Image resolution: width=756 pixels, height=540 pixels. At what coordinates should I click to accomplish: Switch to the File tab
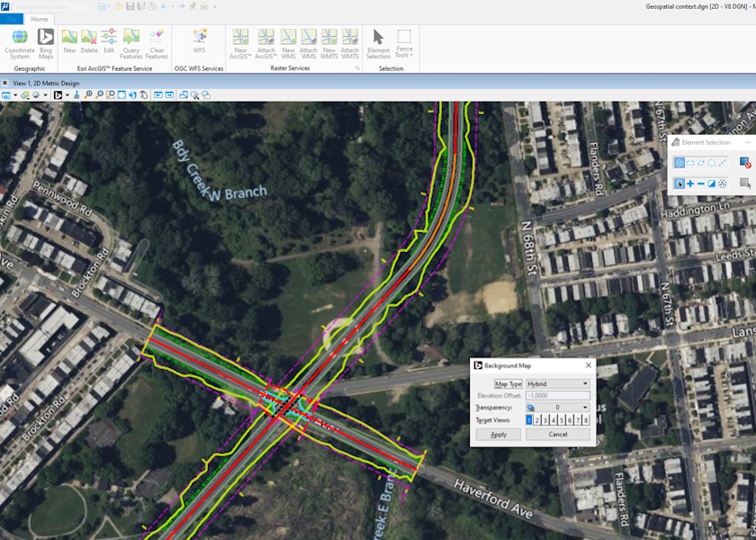pos(11,19)
